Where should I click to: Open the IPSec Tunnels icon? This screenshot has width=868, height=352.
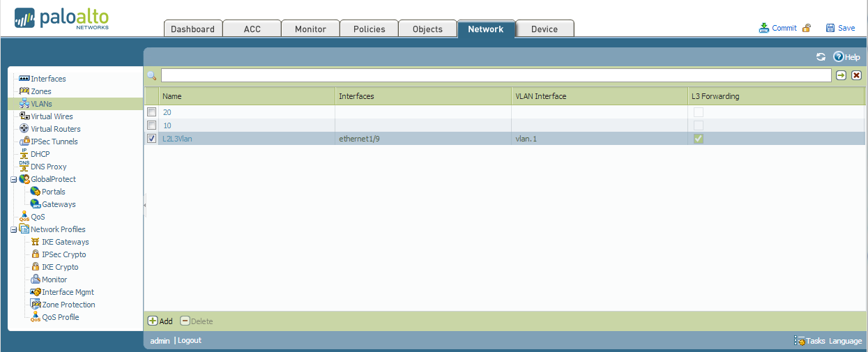pyautogui.click(x=24, y=141)
